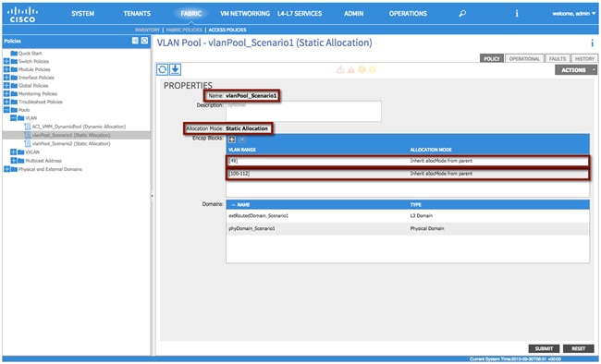
Task: Click the VLAN RANGE column header
Action: click(242, 150)
